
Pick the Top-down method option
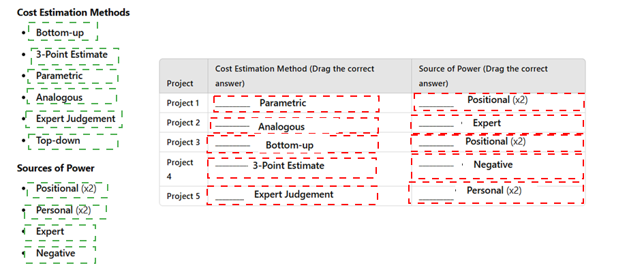point(73,141)
